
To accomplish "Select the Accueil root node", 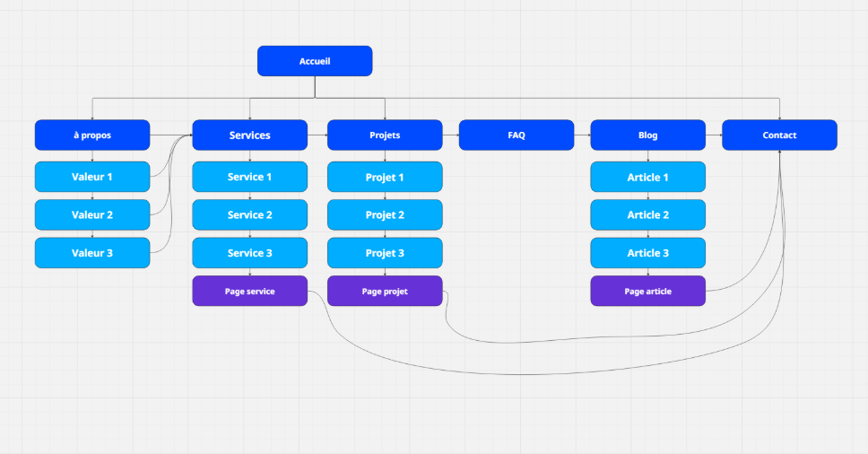I will click(x=315, y=61).
